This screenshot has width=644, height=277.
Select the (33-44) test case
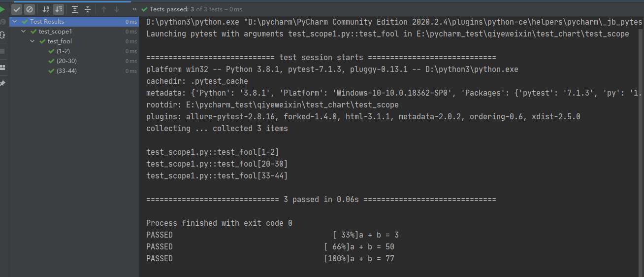66,71
